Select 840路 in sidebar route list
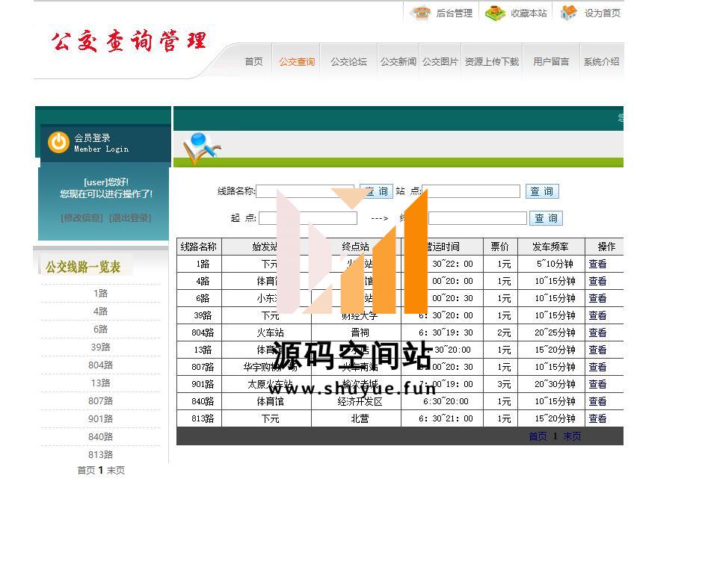The width and height of the screenshot is (705, 588). pyautogui.click(x=101, y=437)
